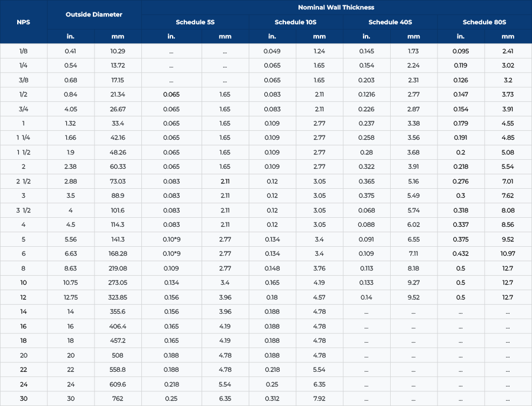Select the Schedule 40S column heading

click(390, 22)
